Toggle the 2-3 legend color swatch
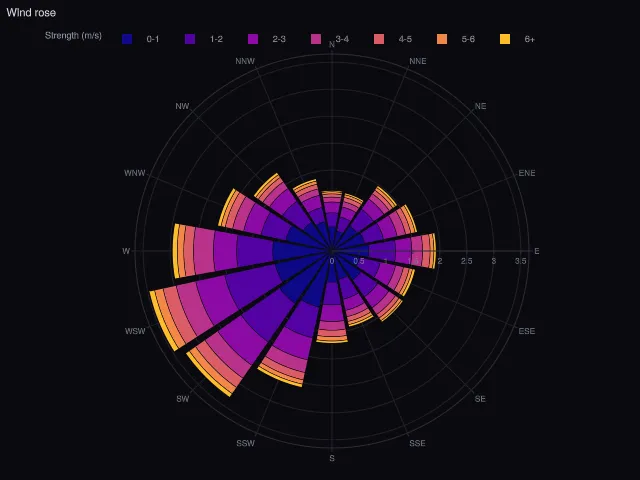Viewport: 640px width, 480px height. 253,39
